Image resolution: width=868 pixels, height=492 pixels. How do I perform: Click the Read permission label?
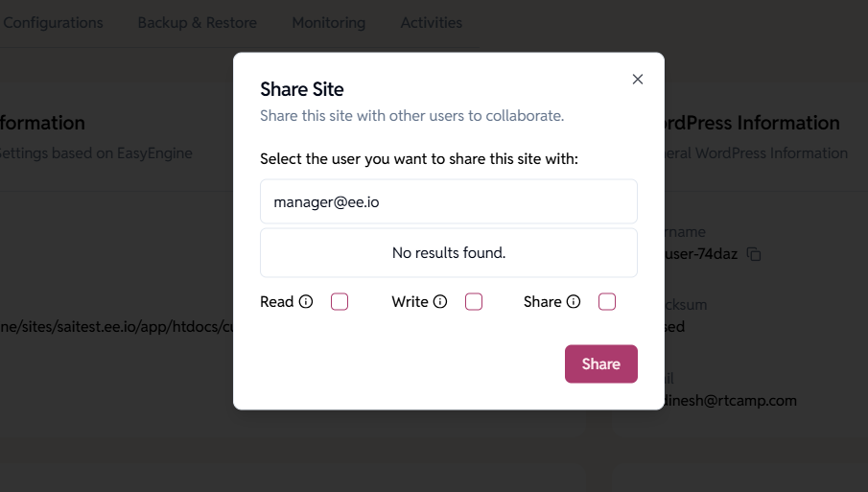tap(277, 301)
